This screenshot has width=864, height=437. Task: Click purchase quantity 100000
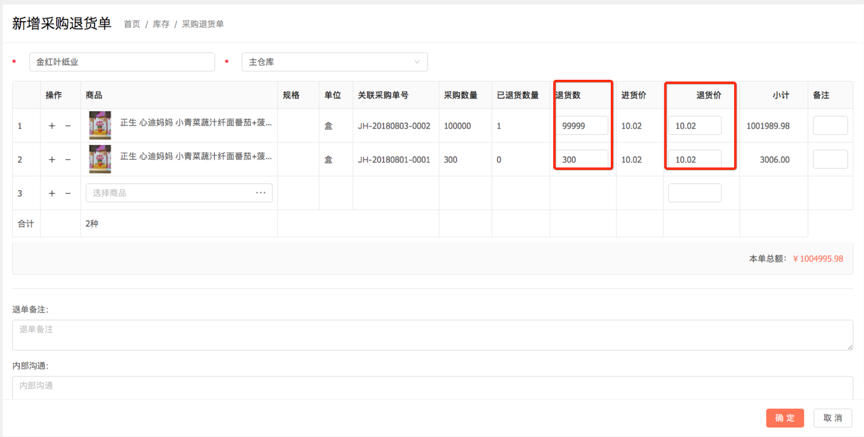click(x=457, y=126)
